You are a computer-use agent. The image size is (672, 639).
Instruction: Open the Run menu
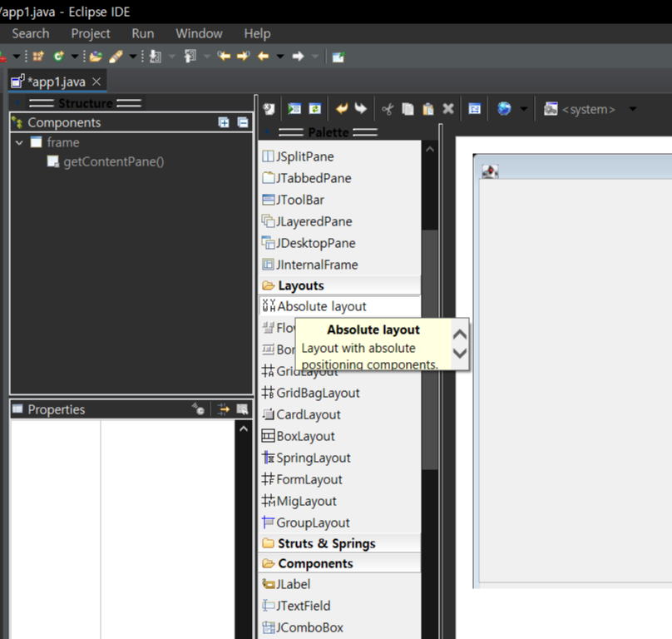pyautogui.click(x=143, y=33)
